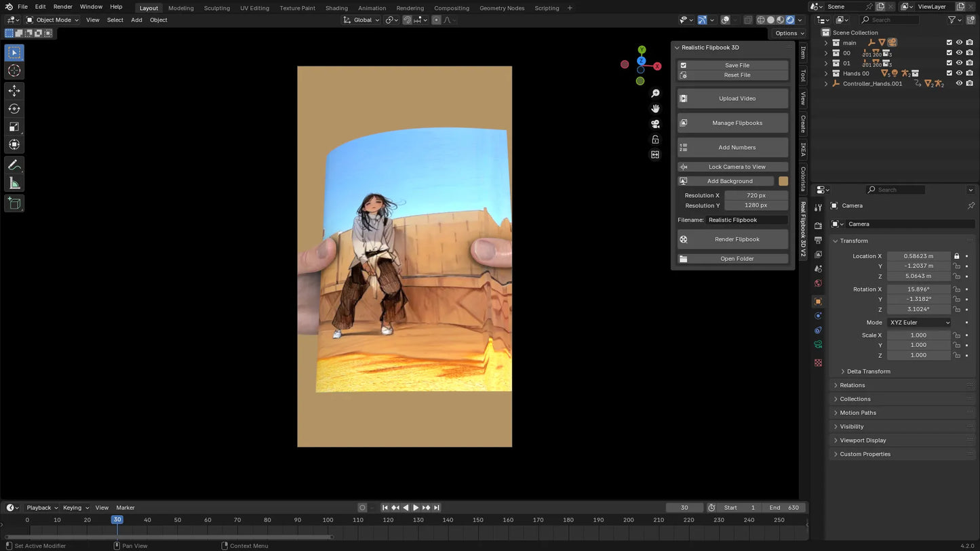
Task: Expand Controller_Hands.001 tree item
Action: (x=826, y=83)
